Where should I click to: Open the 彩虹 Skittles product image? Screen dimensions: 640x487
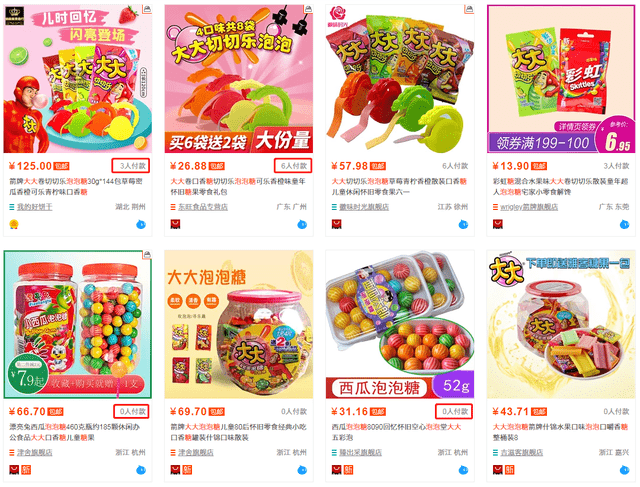coord(561,79)
